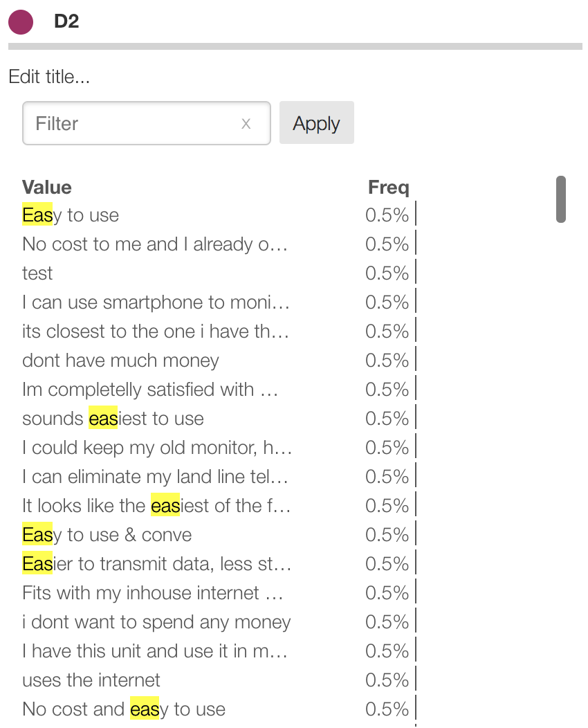
Task: Select 'No cost and easy to use' row
Action: click(x=124, y=709)
